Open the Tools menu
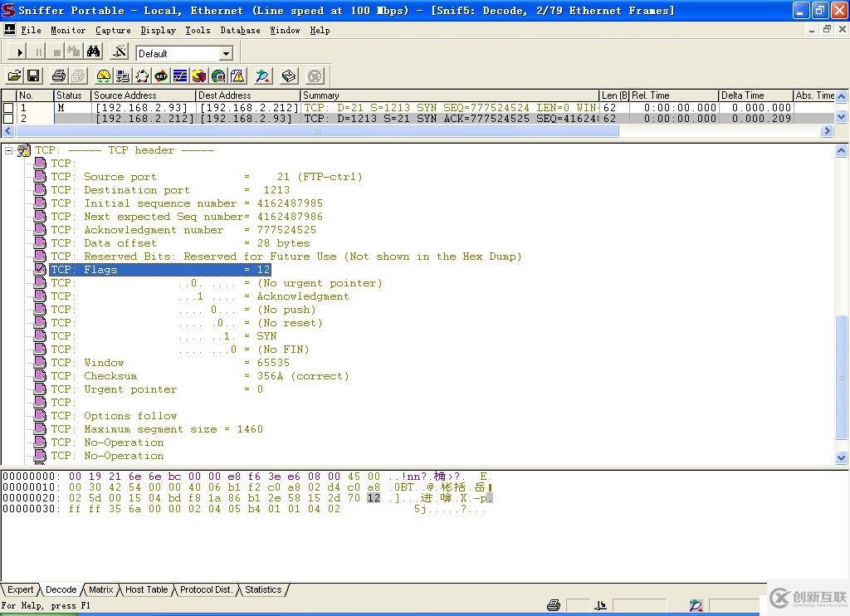The width and height of the screenshot is (850, 616). tap(198, 31)
